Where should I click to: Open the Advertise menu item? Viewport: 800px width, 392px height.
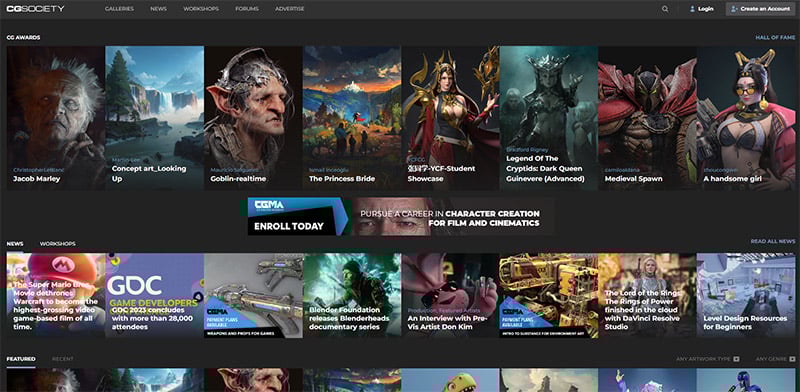click(290, 9)
